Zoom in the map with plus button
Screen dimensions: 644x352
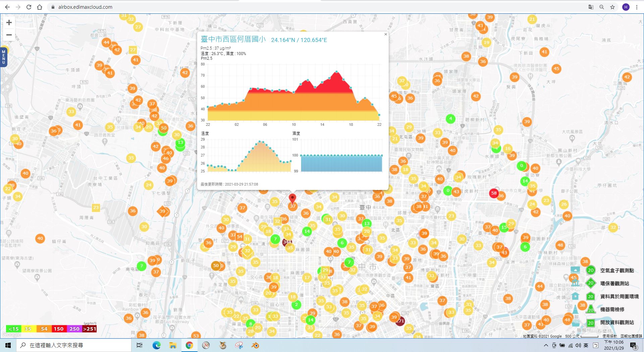(9, 22)
